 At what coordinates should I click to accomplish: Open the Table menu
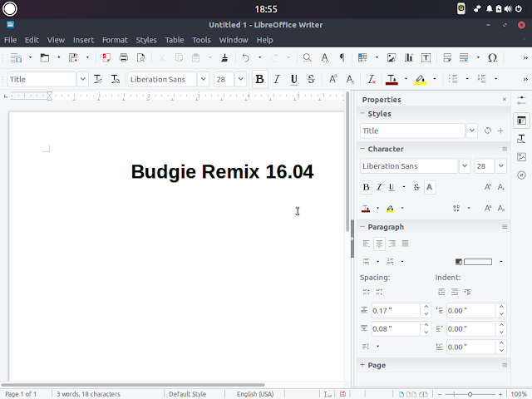(175, 40)
